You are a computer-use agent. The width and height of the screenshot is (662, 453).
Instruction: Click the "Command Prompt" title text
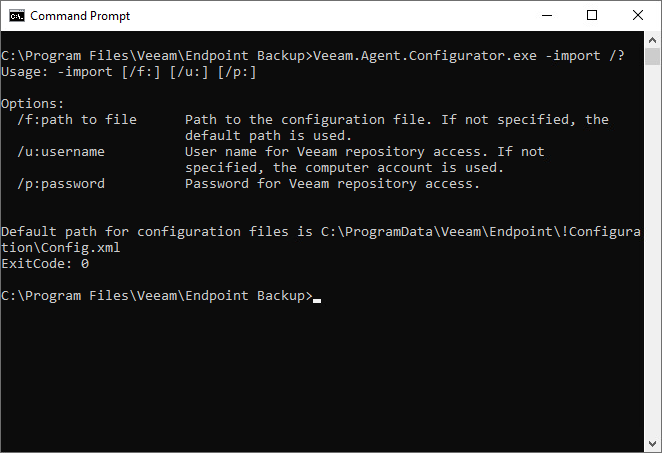80,16
